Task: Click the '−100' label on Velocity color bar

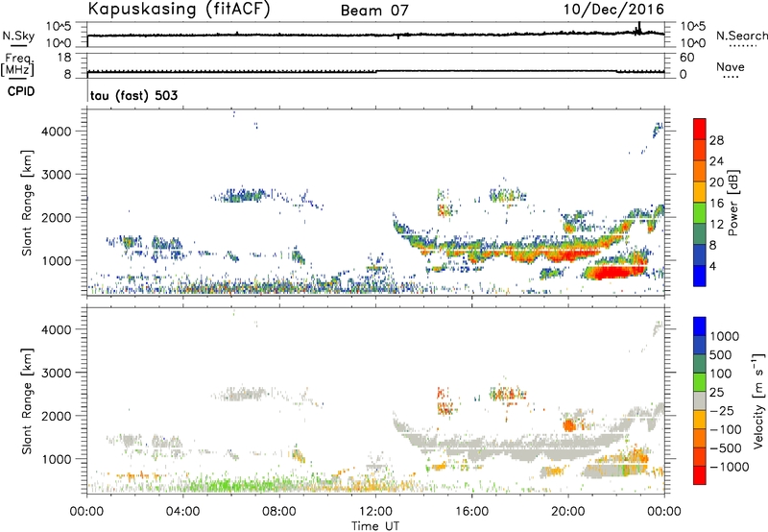Action: (725, 429)
